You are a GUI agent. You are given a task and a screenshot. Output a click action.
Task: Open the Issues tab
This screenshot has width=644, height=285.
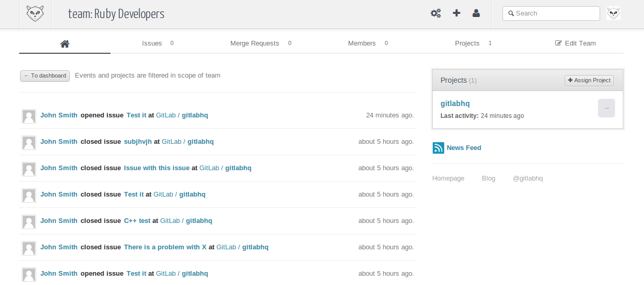click(152, 43)
